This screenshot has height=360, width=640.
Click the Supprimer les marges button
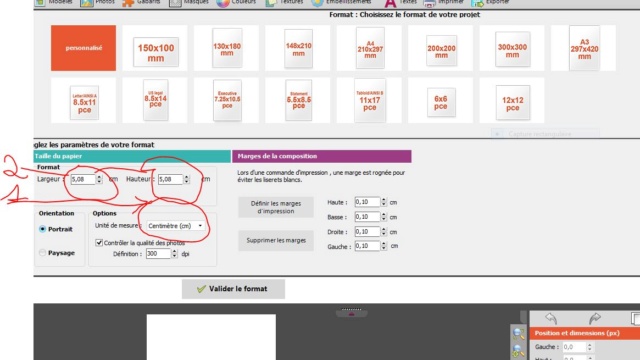(x=276, y=240)
